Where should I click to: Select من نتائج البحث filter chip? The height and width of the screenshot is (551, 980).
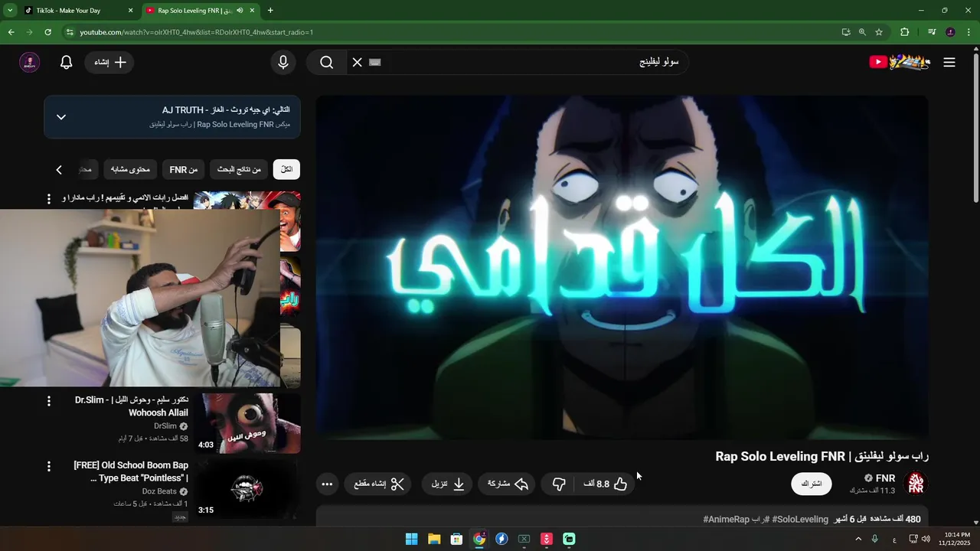pos(239,169)
